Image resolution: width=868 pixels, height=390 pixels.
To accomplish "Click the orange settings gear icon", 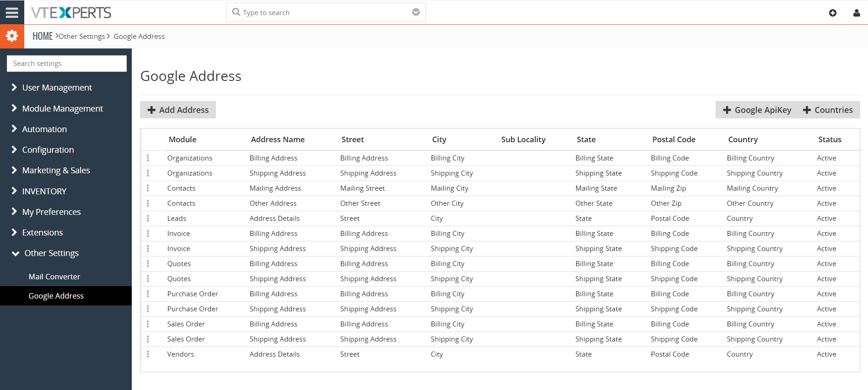I will (12, 36).
